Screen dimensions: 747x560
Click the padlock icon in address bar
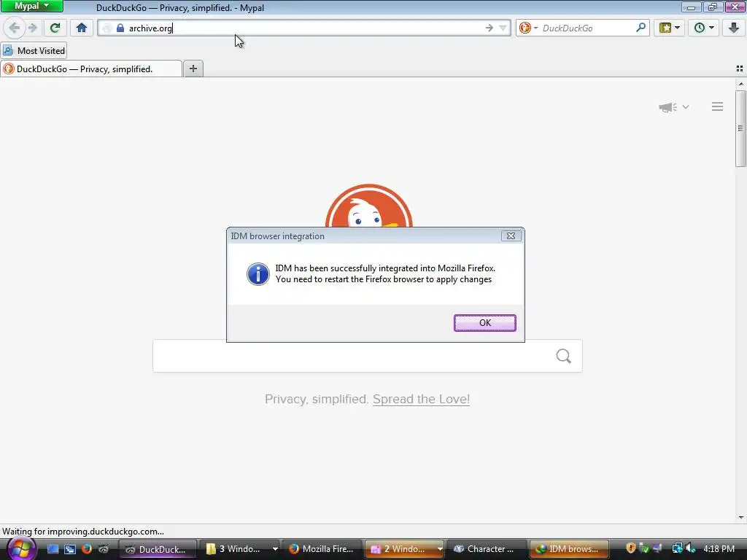pos(120,28)
